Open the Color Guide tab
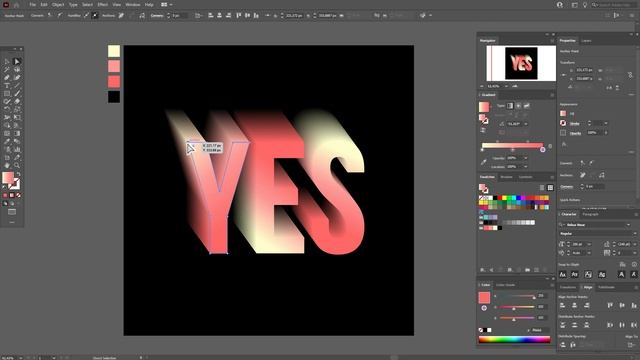Viewport: 640px width, 360px height. (x=505, y=285)
